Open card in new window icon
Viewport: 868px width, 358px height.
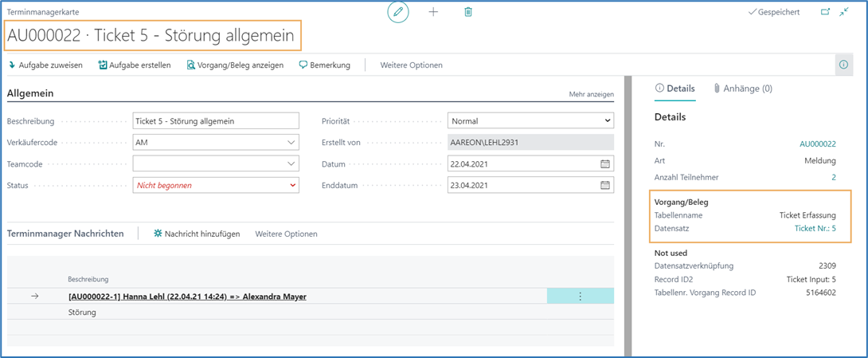tap(825, 12)
